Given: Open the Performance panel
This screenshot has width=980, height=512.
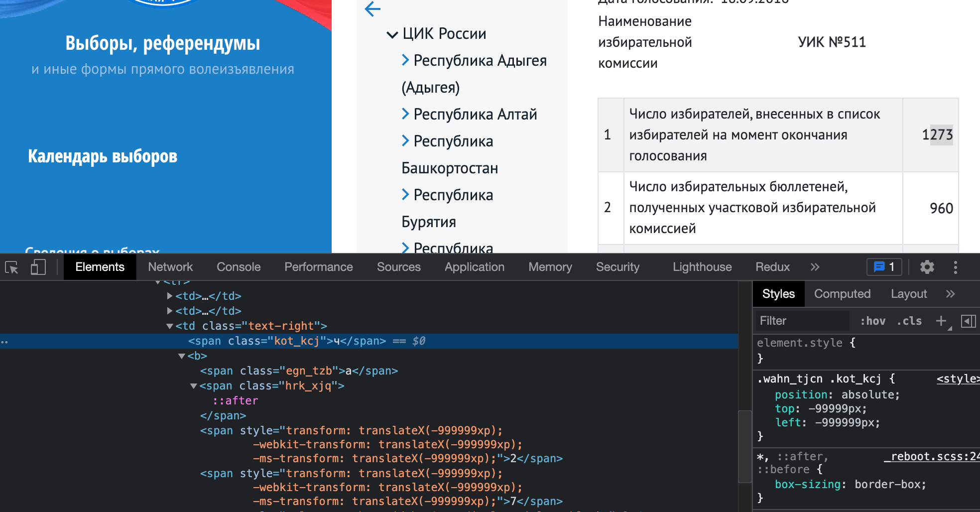Looking at the screenshot, I should (x=319, y=267).
